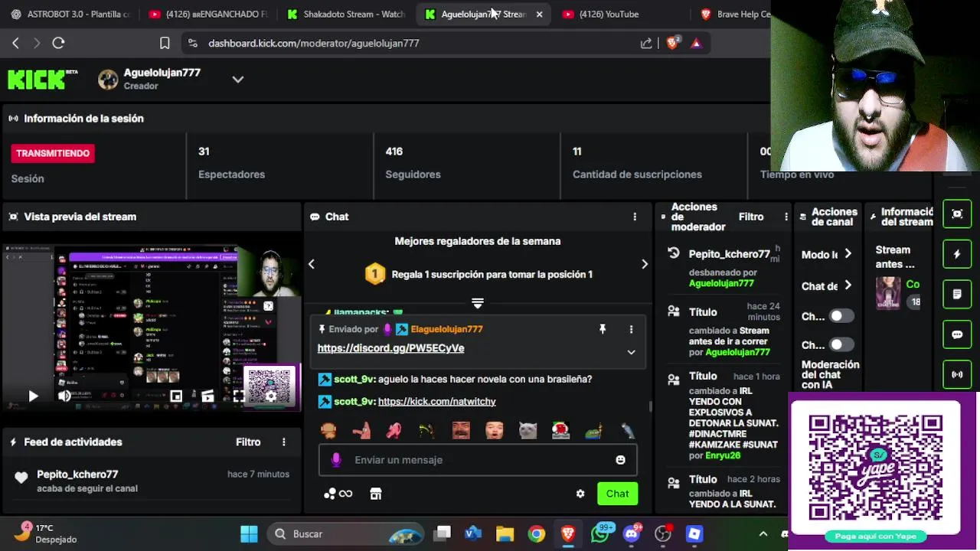Mute the stream preview volume

click(64, 396)
